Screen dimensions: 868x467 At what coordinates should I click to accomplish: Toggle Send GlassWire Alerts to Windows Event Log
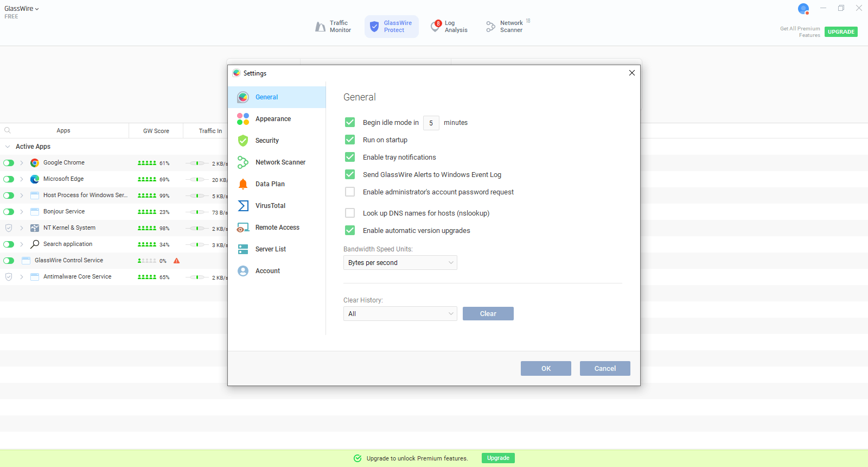tap(350, 174)
